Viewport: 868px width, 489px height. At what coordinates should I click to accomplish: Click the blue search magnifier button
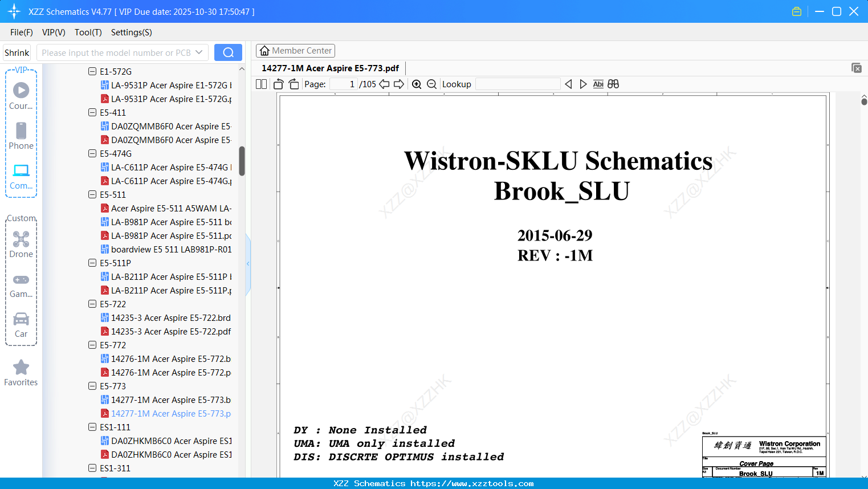point(228,52)
